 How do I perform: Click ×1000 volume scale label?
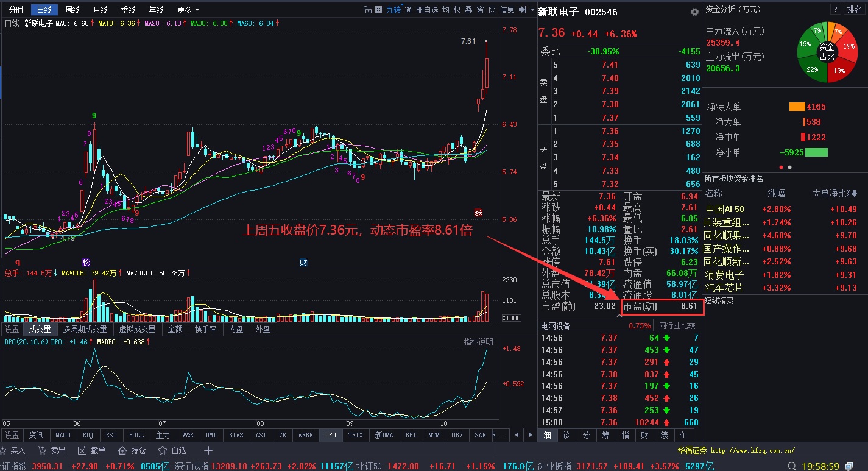[511, 318]
